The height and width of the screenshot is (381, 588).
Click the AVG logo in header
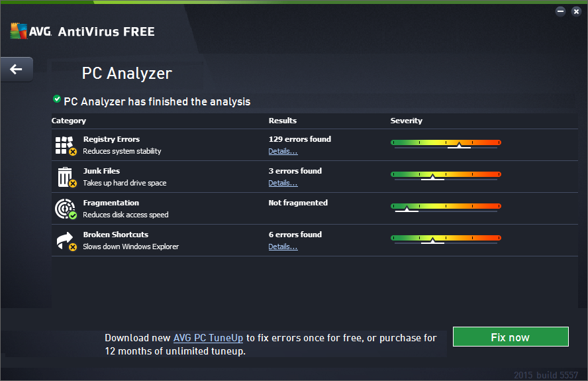pos(28,31)
